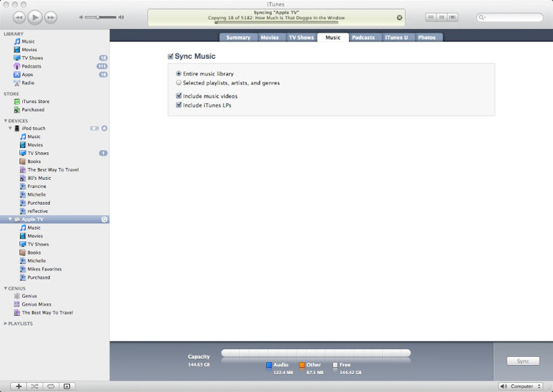The image size is (553, 392).
Task: Open the Movies tab
Action: coord(270,37)
